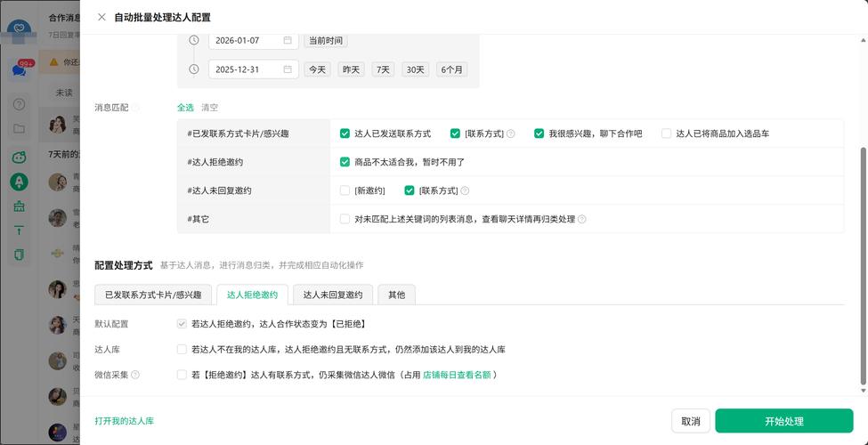Click the #达人拒绝邀约 row label
Screen dimensions: 868x445
click(x=215, y=162)
